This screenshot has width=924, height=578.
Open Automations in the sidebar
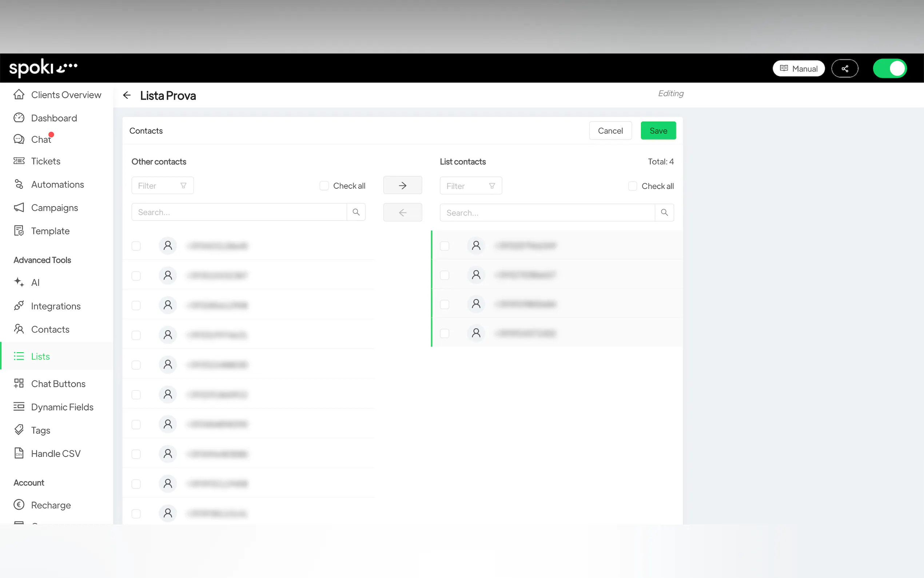point(57,184)
